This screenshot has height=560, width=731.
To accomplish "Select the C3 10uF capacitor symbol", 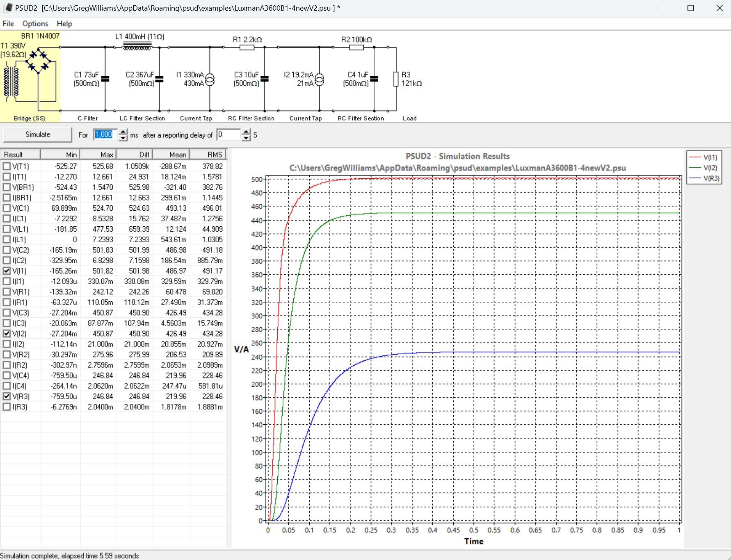I will click(x=265, y=79).
